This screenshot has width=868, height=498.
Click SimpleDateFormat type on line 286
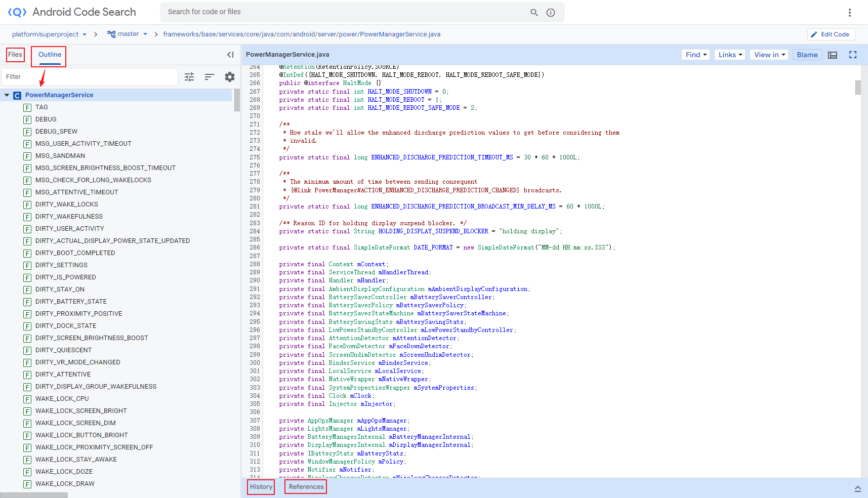coord(382,247)
